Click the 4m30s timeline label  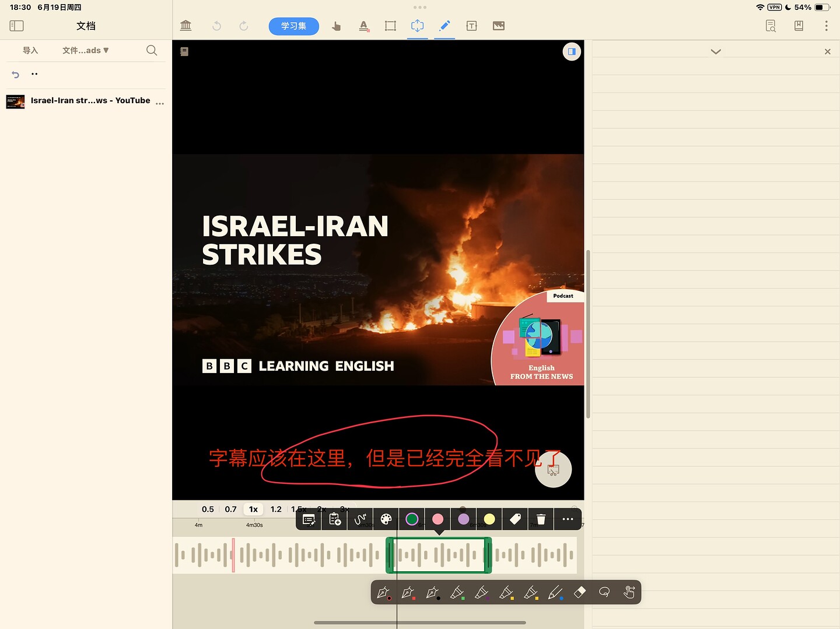[254, 525]
